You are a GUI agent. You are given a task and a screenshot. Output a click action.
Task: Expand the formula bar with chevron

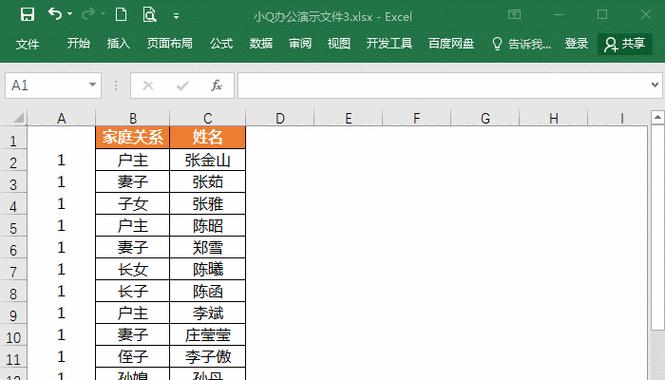pos(655,85)
